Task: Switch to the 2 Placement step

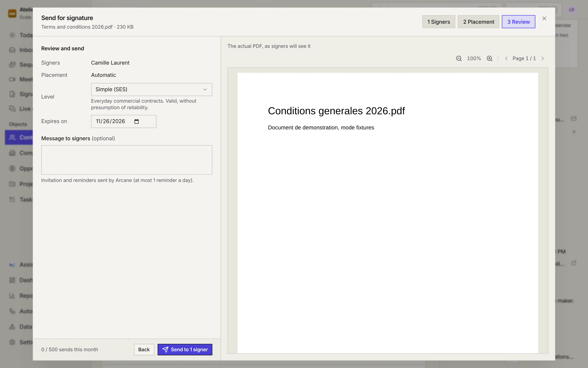Action: tap(478, 22)
